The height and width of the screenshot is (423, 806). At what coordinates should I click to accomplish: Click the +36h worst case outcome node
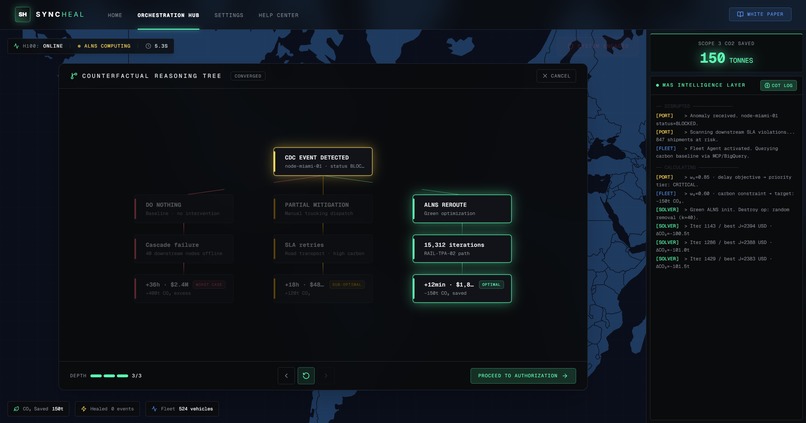184,288
